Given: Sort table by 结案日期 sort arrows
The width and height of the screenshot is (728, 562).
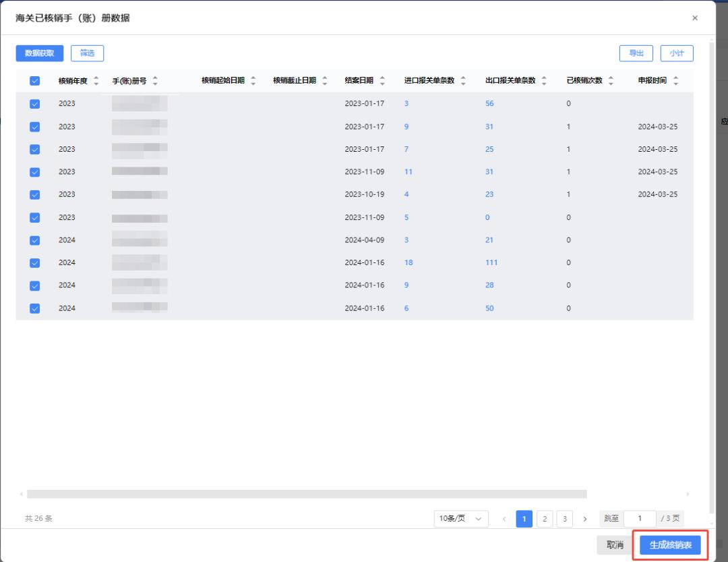Looking at the screenshot, I should point(382,81).
